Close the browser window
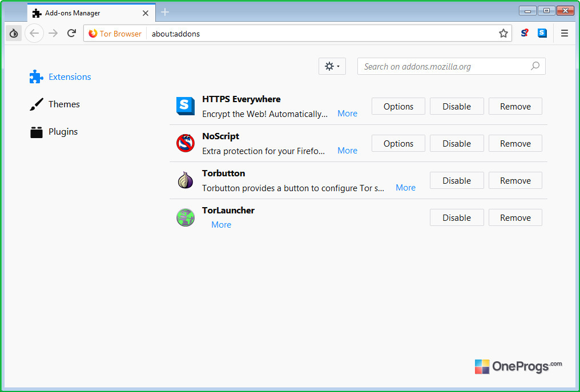Screen dimensions: 580x392 (565, 11)
